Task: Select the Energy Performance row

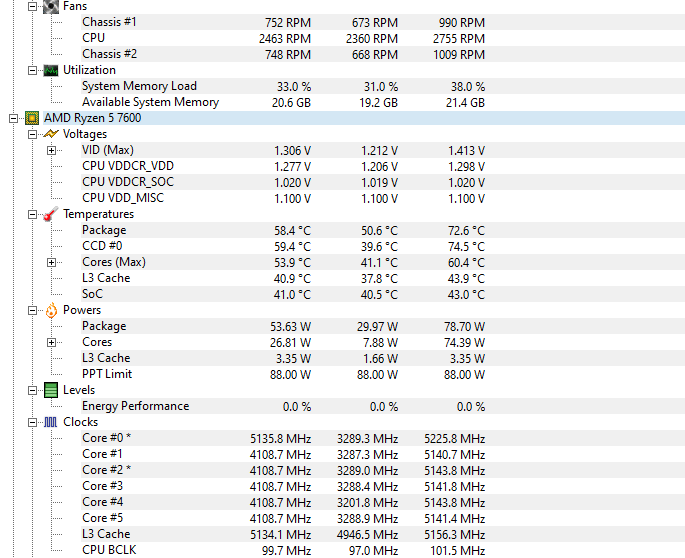Action: click(x=383, y=406)
